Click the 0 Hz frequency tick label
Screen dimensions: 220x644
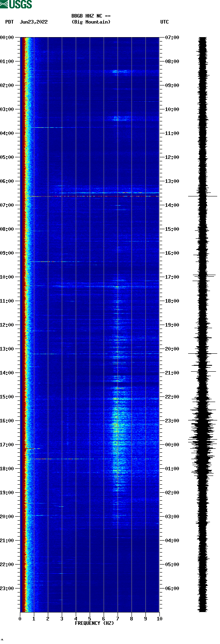click(x=20, y=619)
